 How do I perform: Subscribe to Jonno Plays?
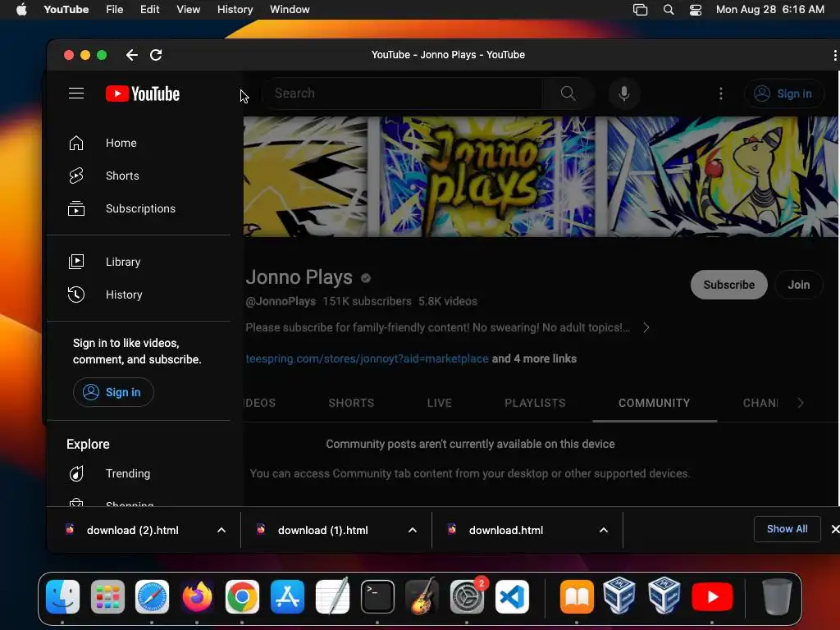click(x=728, y=285)
